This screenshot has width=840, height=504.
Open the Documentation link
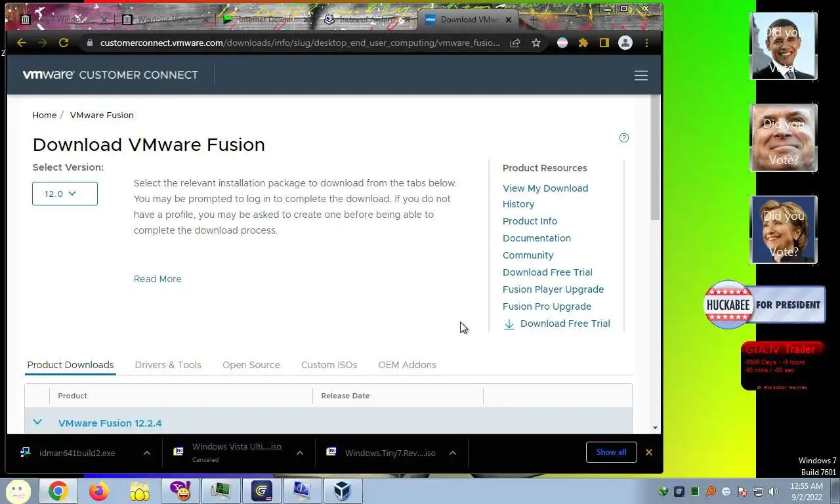537,238
